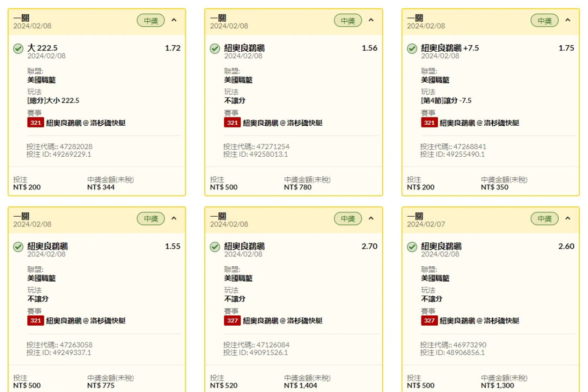Click the red 321 badge on the +7.5 card
This screenshot has height=392, width=588.
[x=430, y=122]
